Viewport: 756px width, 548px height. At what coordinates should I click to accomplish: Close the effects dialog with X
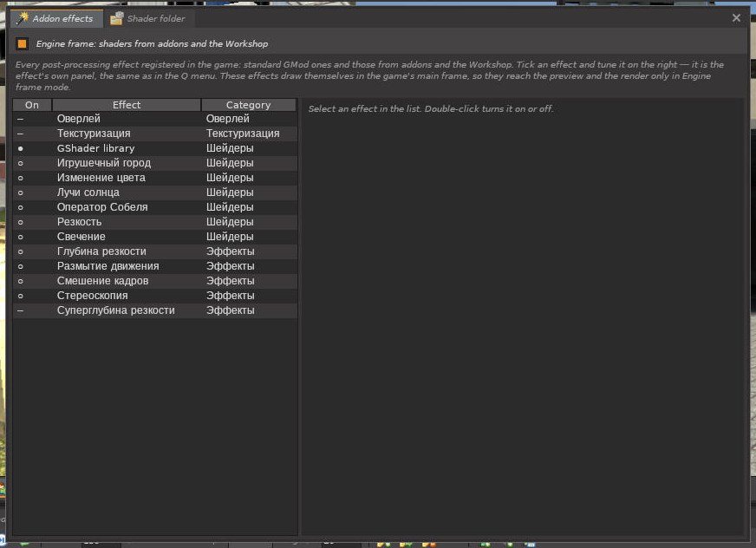pos(736,18)
